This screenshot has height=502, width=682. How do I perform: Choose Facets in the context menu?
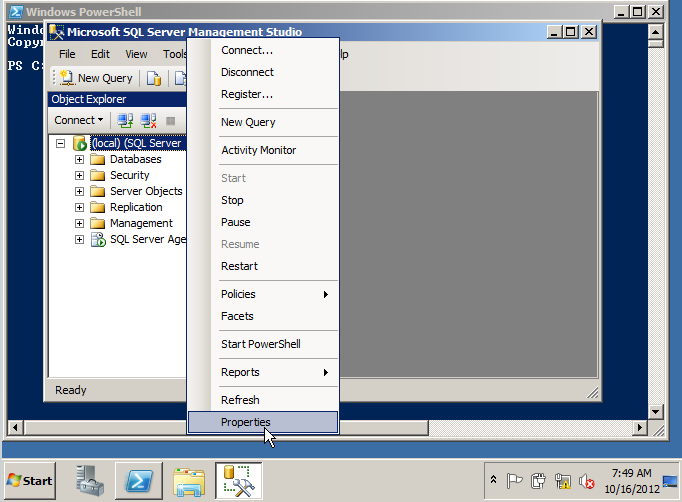pos(263,316)
